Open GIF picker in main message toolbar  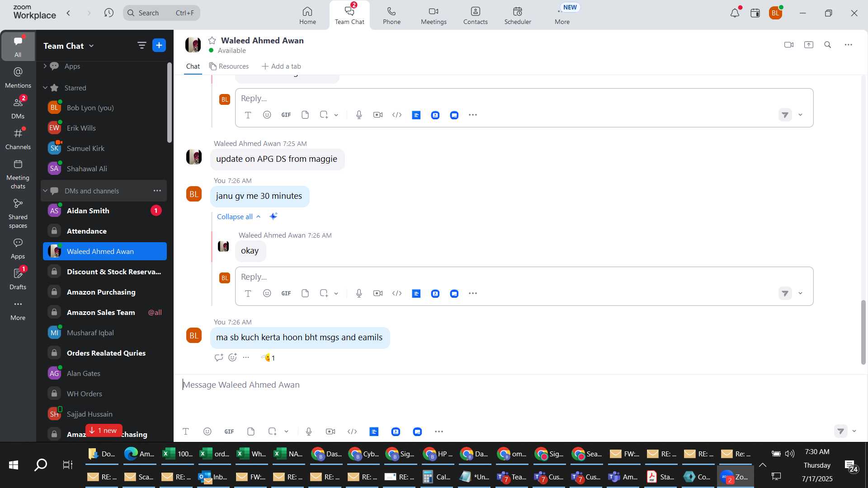tap(229, 432)
